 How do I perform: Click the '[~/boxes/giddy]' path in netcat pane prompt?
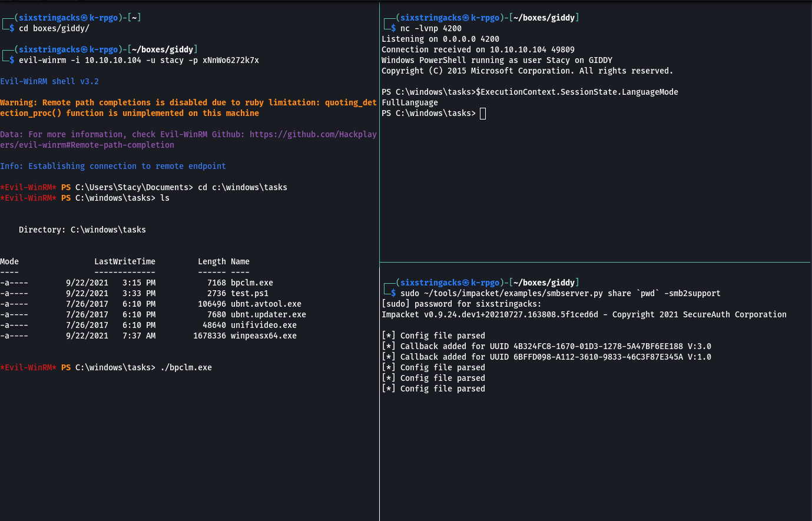click(544, 18)
